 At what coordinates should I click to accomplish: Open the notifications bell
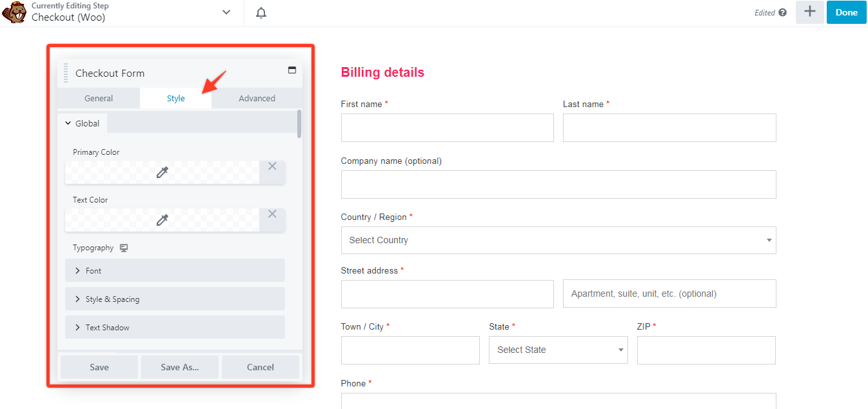(261, 13)
